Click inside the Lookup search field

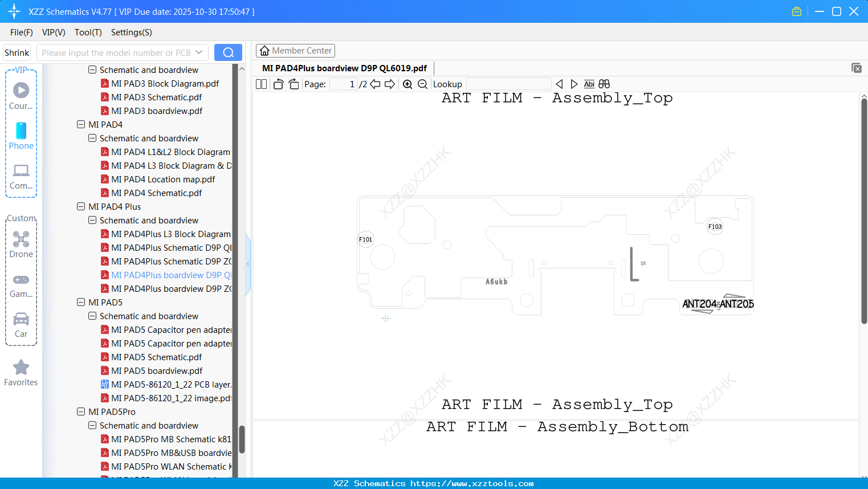[508, 83]
